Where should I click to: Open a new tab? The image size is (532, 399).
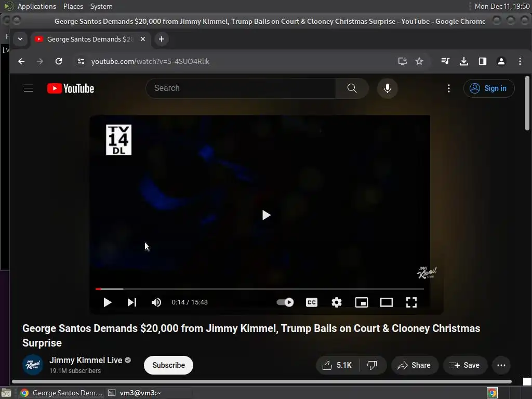point(162,39)
